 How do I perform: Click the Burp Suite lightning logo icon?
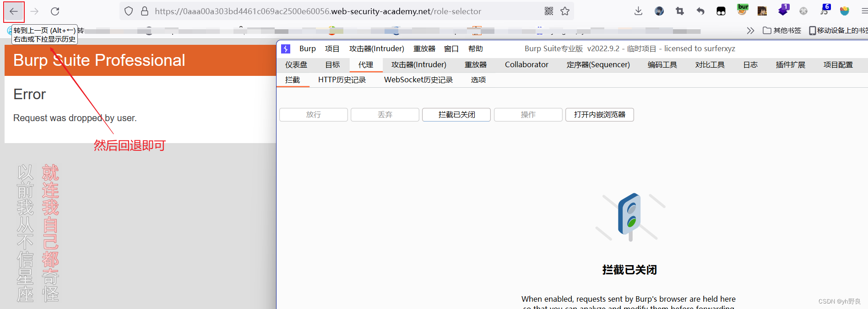[x=286, y=49]
